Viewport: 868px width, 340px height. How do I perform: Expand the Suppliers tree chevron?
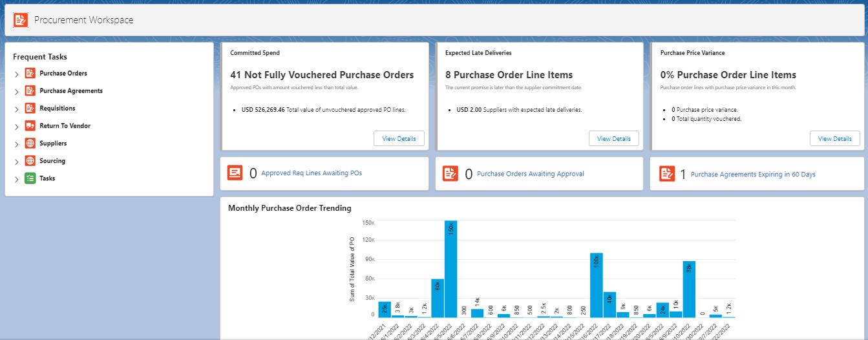pyautogui.click(x=17, y=144)
